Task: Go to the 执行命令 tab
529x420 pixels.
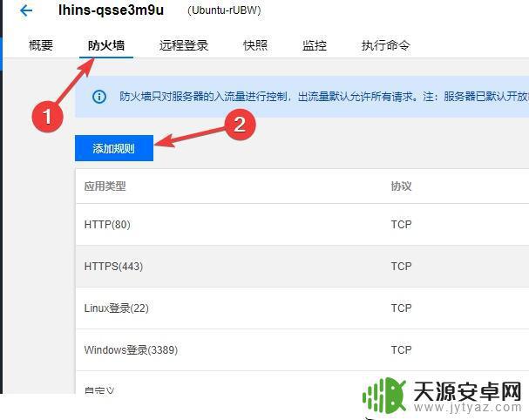Action: click(x=386, y=45)
